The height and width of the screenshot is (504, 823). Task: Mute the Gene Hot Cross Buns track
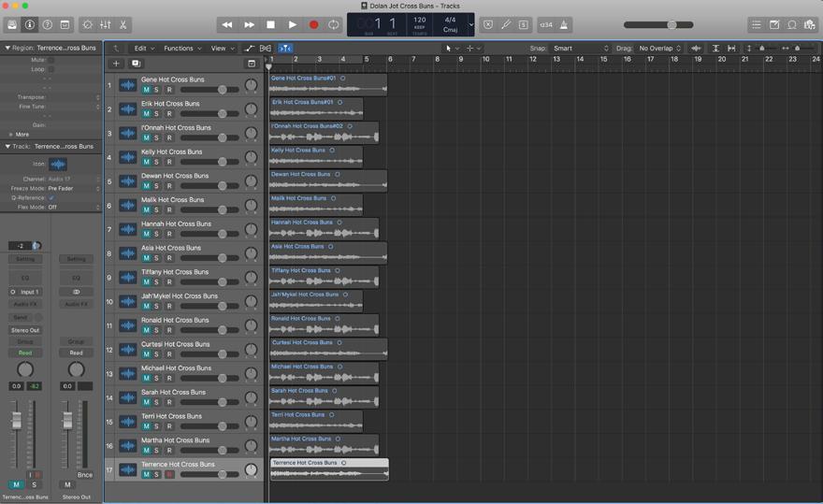point(146,90)
